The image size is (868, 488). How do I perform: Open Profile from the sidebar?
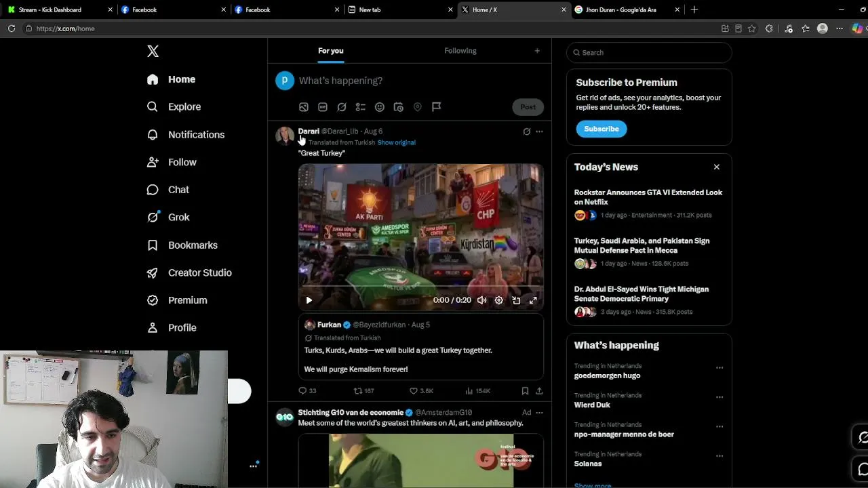pos(172,327)
